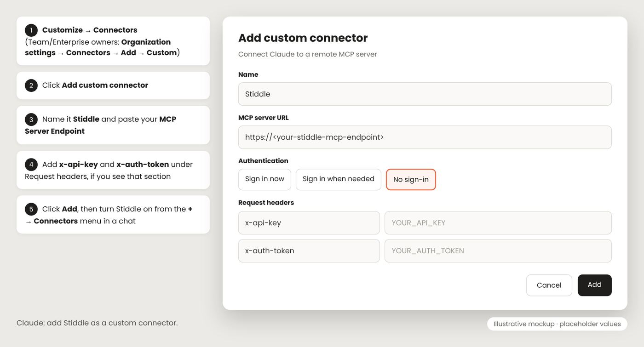
Task: Click the YOUR_API_KEY header value field
Action: coord(498,223)
